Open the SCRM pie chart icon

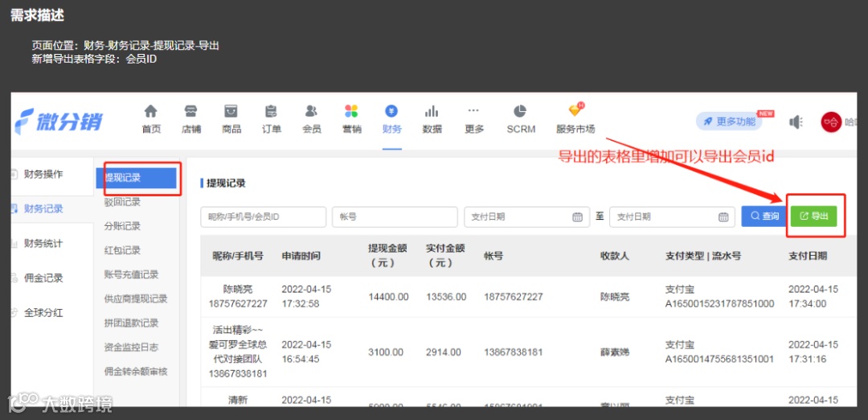click(520, 111)
